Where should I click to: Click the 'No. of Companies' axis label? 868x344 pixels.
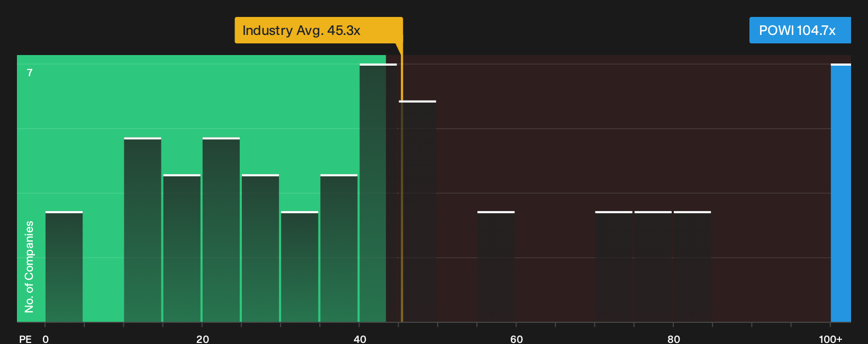29,267
